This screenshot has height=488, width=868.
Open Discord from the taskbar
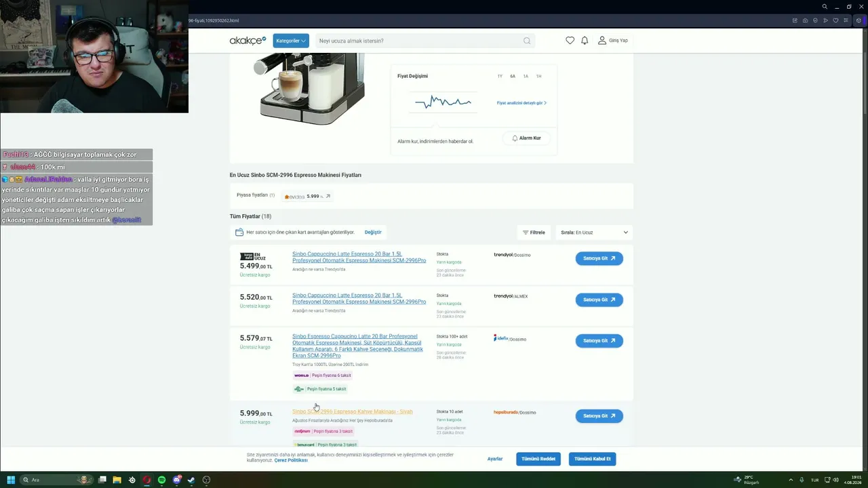(177, 480)
